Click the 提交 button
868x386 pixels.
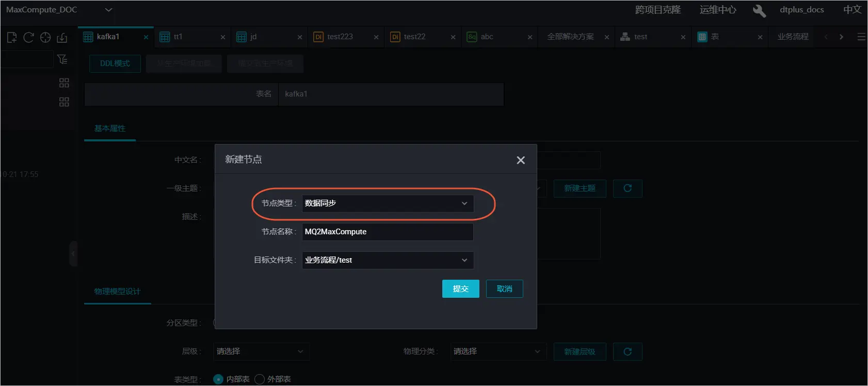pyautogui.click(x=461, y=289)
